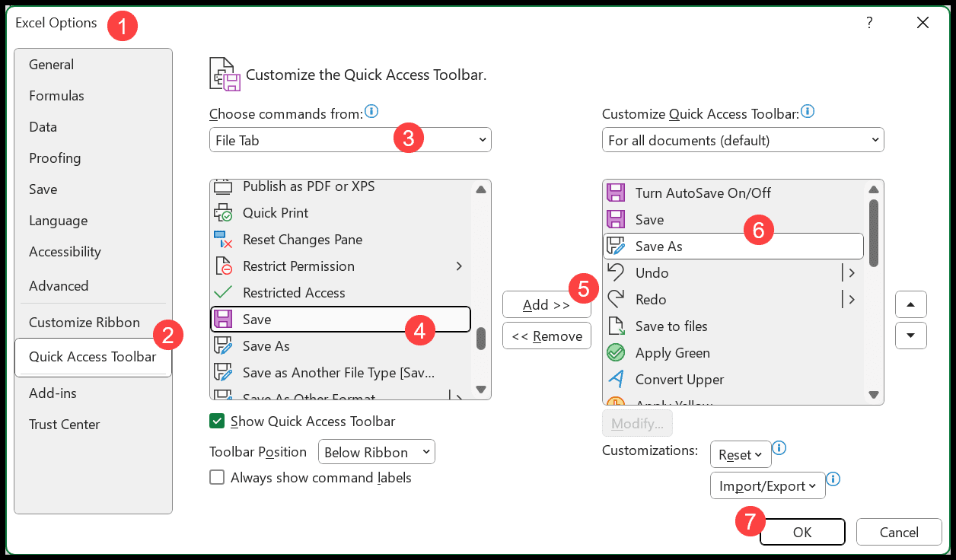Viewport: 956px width, 560px height.
Task: Confirm with the OK button
Action: point(802,533)
